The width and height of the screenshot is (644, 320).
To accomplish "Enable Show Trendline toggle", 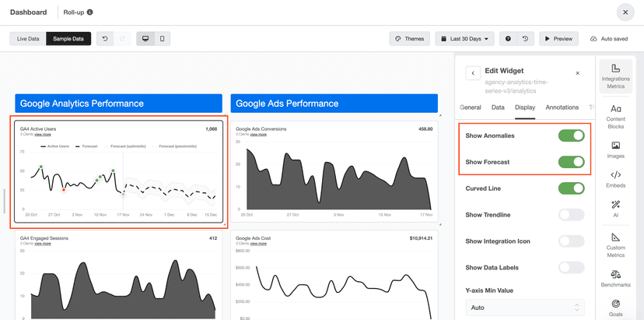I will point(572,215).
